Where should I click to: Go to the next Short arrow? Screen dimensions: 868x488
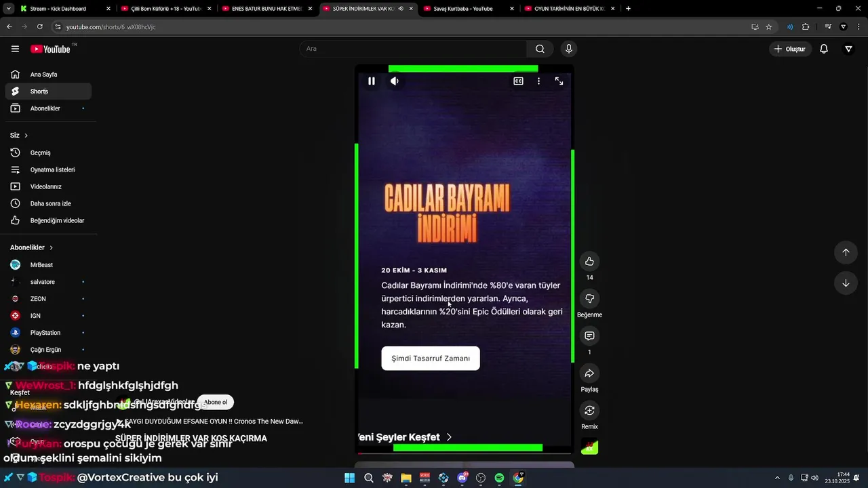pos(846,283)
